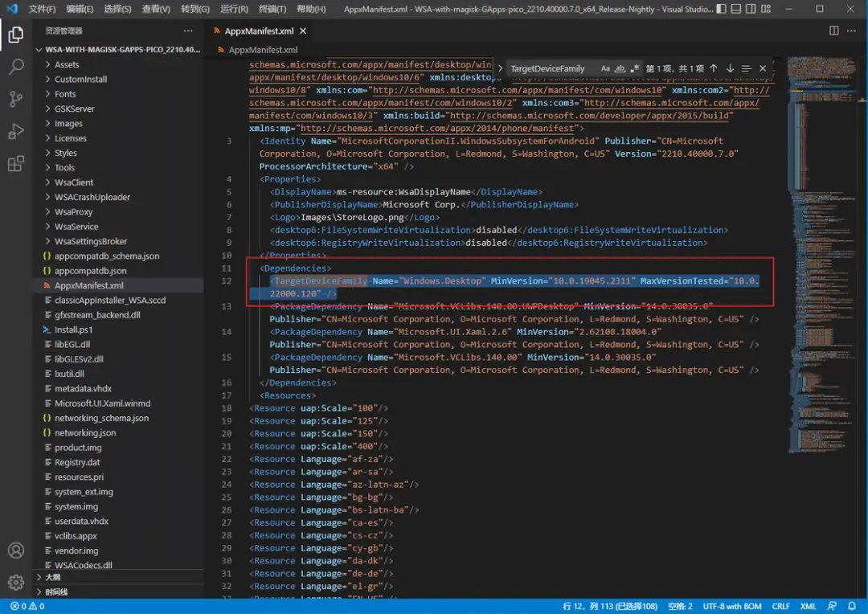
Task: Open the Source Control view
Action: [16, 99]
